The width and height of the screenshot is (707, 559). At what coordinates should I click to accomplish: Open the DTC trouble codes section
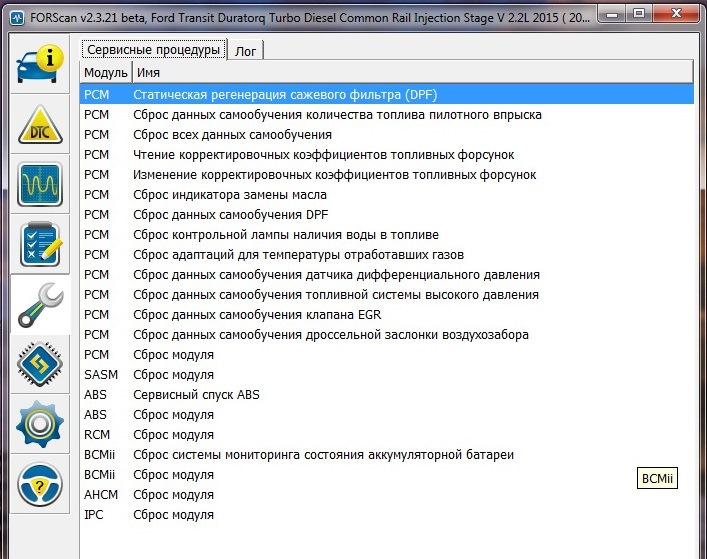click(40, 125)
